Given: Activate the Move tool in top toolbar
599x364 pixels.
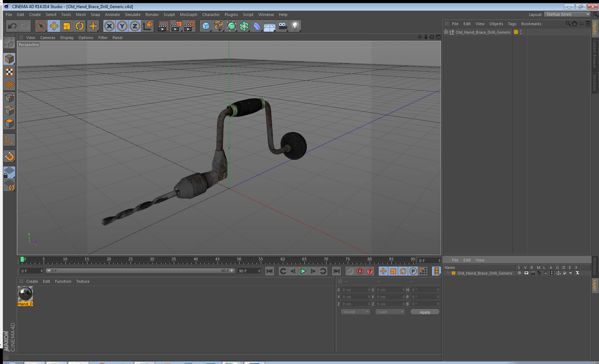Looking at the screenshot, I should (x=54, y=26).
